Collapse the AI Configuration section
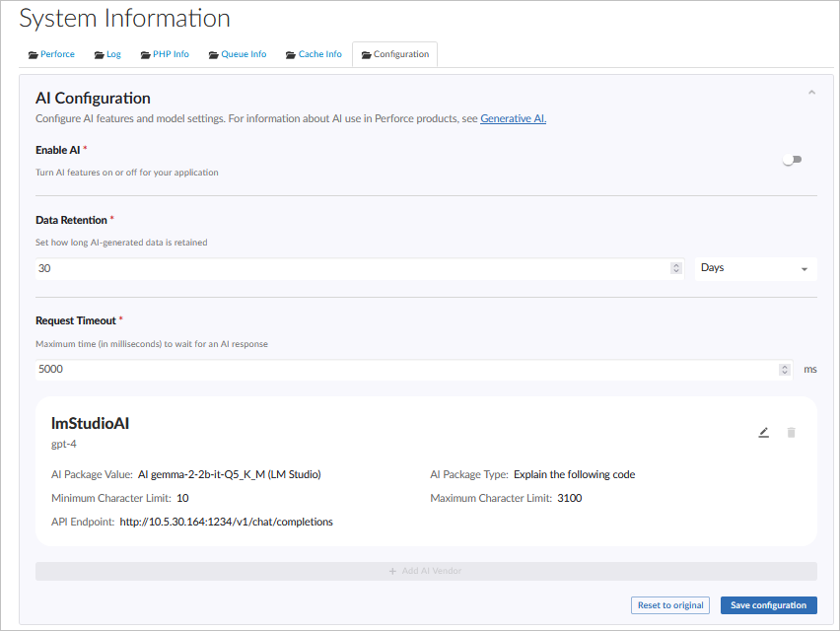Viewport: 840px width, 631px height. (811, 93)
